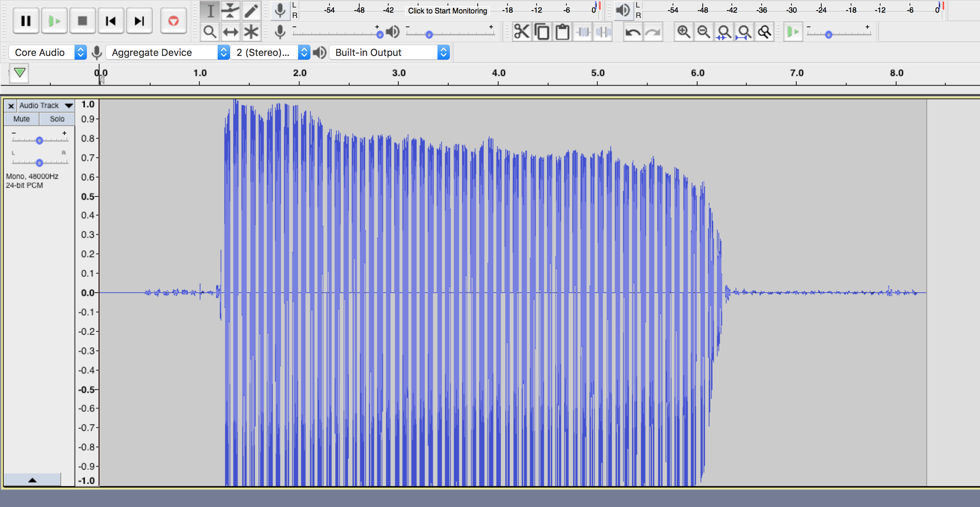The height and width of the screenshot is (507, 980).
Task: Redo the last undone action
Action: pyautogui.click(x=653, y=32)
